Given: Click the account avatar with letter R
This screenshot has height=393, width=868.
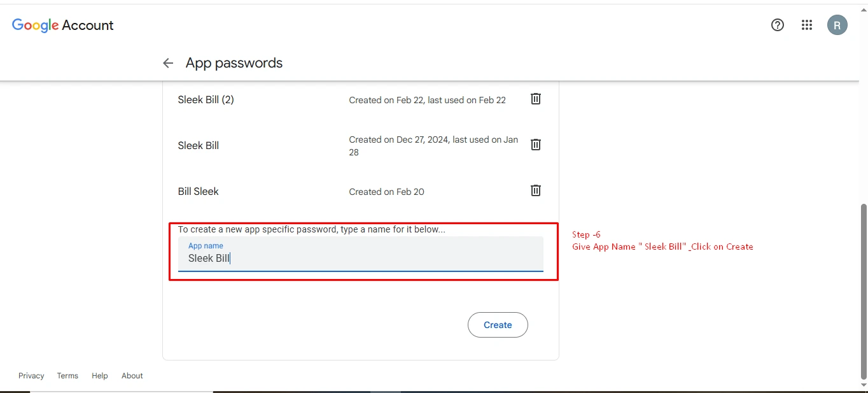Looking at the screenshot, I should [x=837, y=25].
